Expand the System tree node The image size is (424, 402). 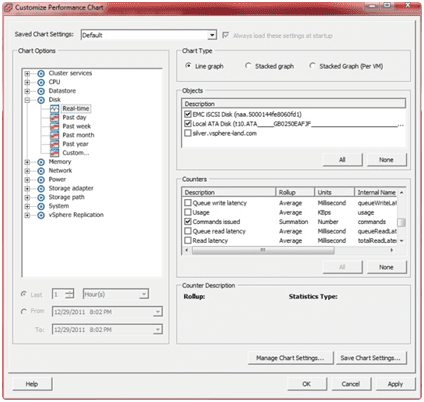pyautogui.click(x=27, y=206)
